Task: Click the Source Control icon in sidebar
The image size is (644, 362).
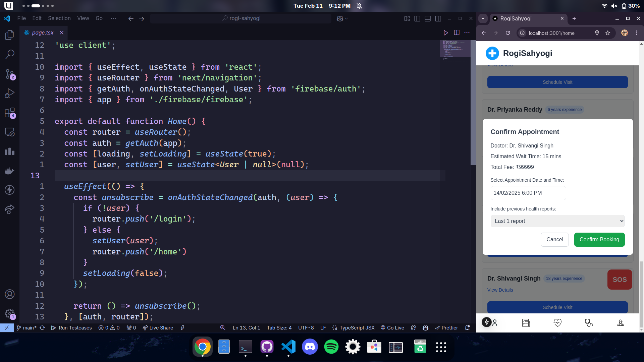Action: tap(10, 73)
